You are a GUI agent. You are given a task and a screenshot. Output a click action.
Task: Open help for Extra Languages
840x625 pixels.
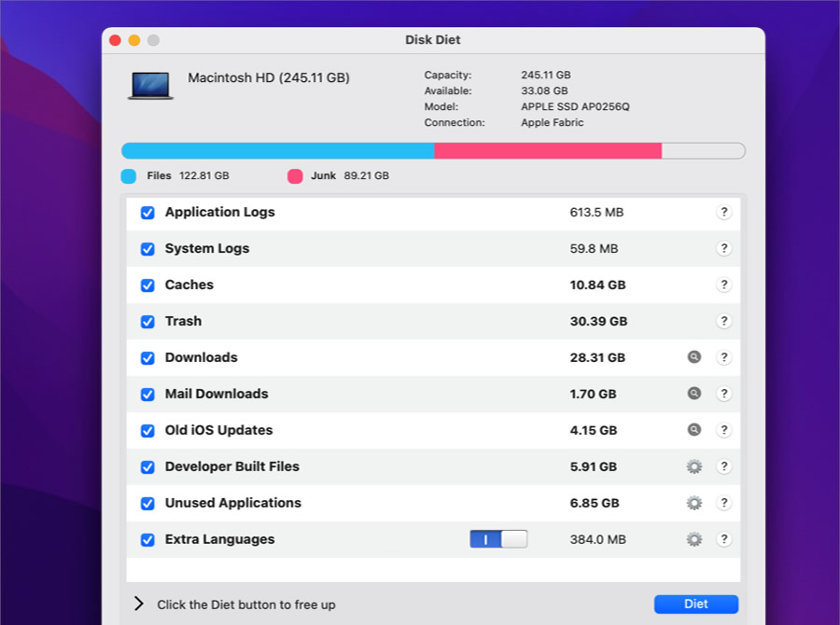[x=723, y=539]
